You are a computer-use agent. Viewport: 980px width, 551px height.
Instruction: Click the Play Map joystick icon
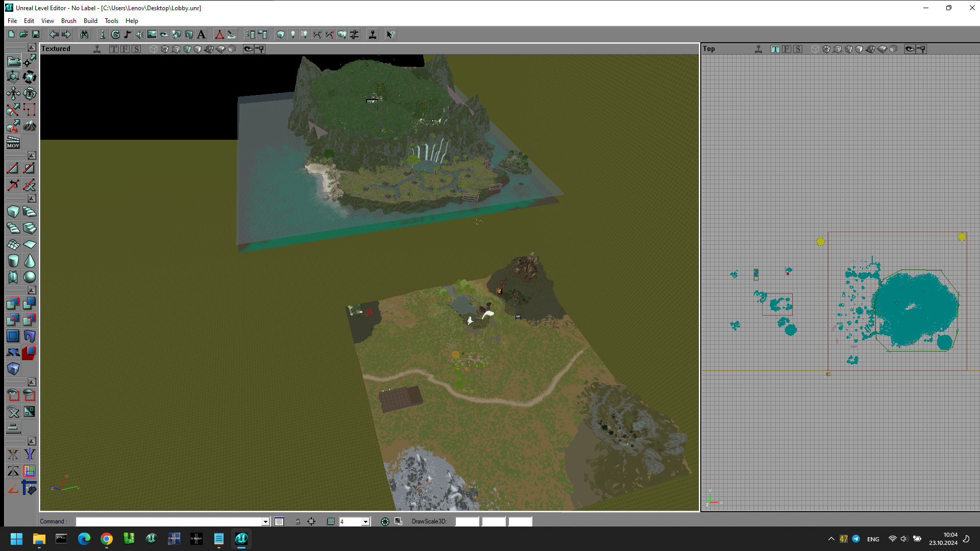tap(373, 35)
